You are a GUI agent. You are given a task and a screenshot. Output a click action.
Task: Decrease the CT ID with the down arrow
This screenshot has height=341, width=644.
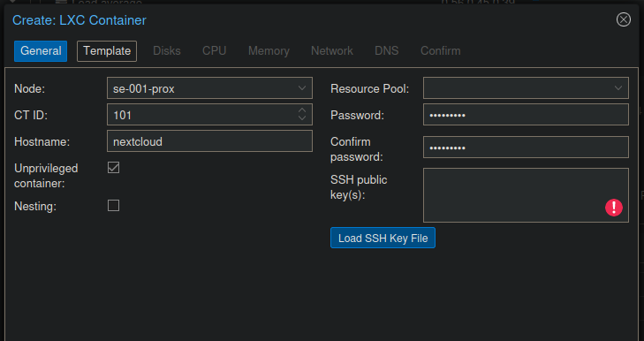coord(302,117)
